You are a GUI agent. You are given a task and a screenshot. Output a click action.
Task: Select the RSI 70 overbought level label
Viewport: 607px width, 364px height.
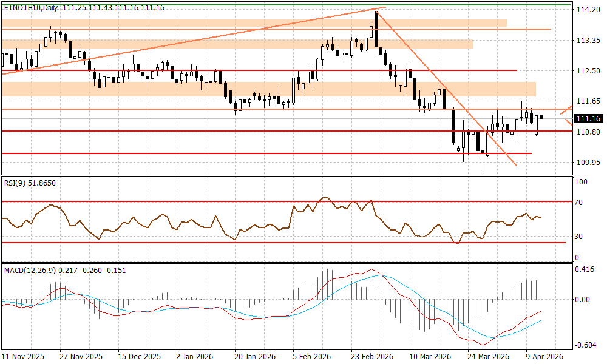[x=581, y=203]
